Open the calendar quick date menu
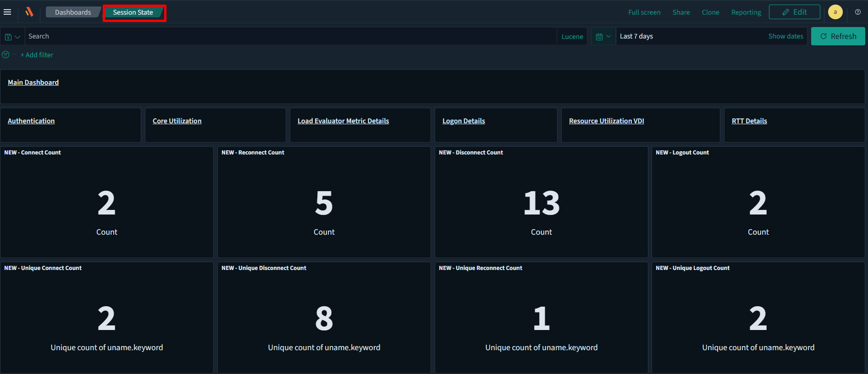868x374 pixels. (x=603, y=37)
